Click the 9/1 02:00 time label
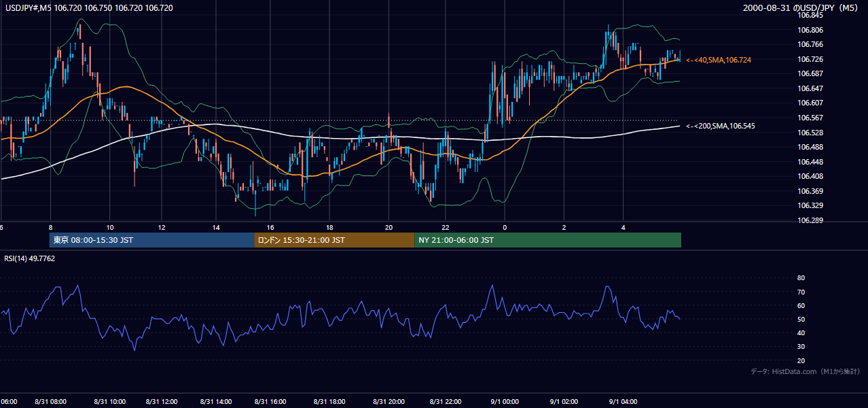 click(564, 402)
